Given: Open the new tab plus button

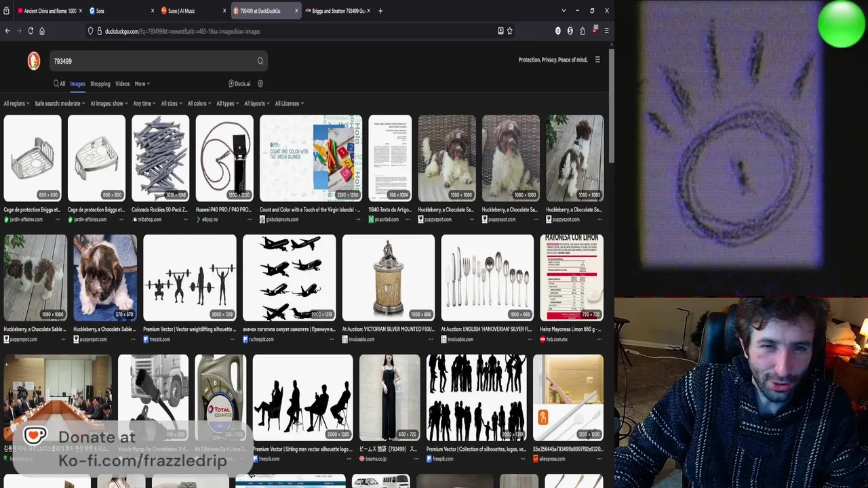Looking at the screenshot, I should 380,11.
